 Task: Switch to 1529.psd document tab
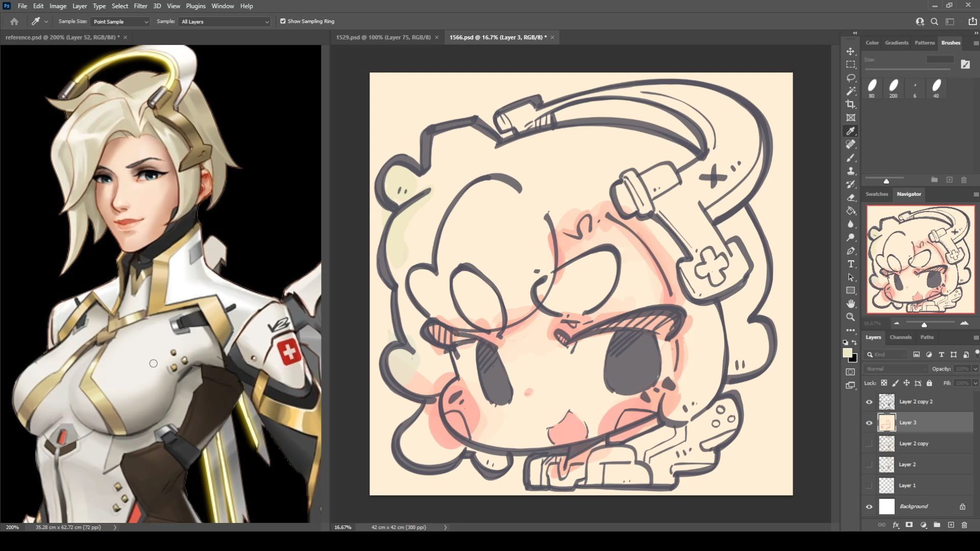[x=383, y=37]
